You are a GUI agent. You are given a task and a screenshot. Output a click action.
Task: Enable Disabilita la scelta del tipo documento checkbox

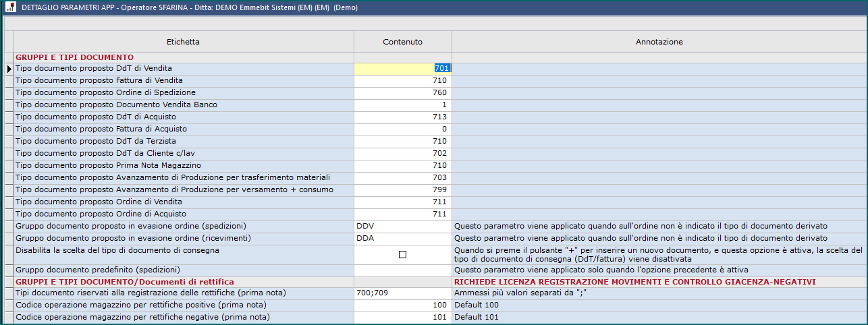pos(402,254)
